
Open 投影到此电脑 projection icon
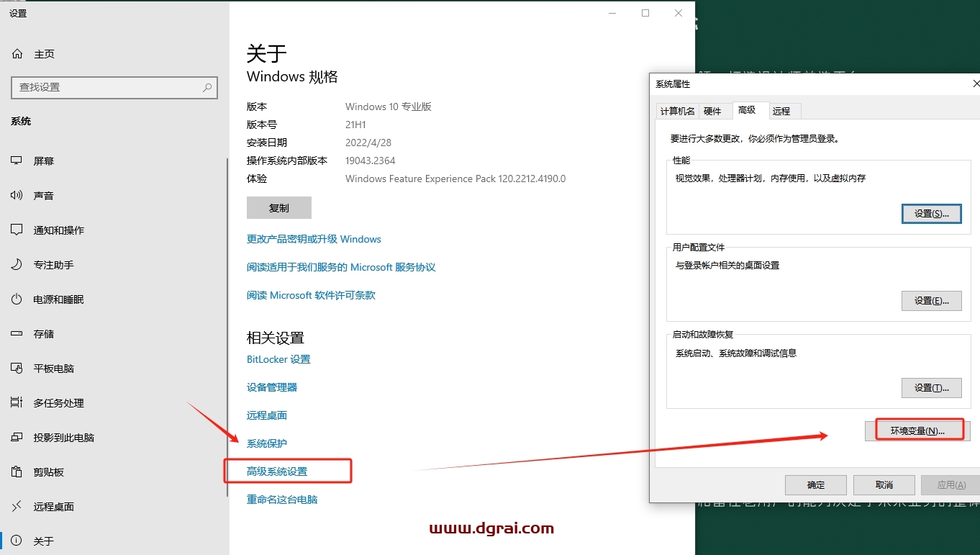pos(17,438)
